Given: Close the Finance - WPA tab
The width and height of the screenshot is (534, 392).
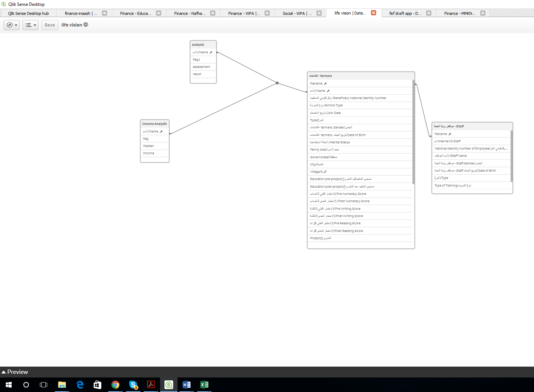Looking at the screenshot, I should tap(267, 13).
